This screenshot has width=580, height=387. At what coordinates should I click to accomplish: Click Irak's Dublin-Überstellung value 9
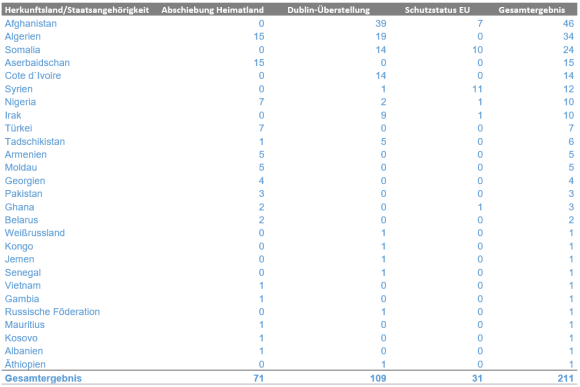pos(384,115)
